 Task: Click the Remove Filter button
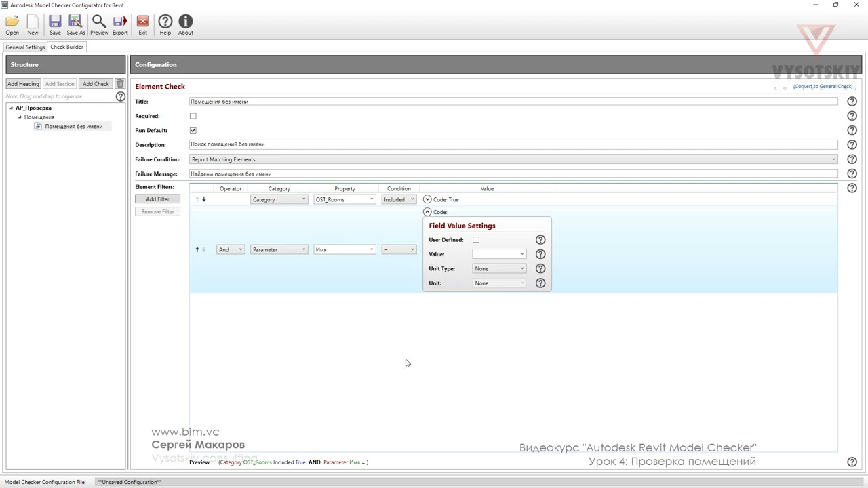[x=157, y=212]
